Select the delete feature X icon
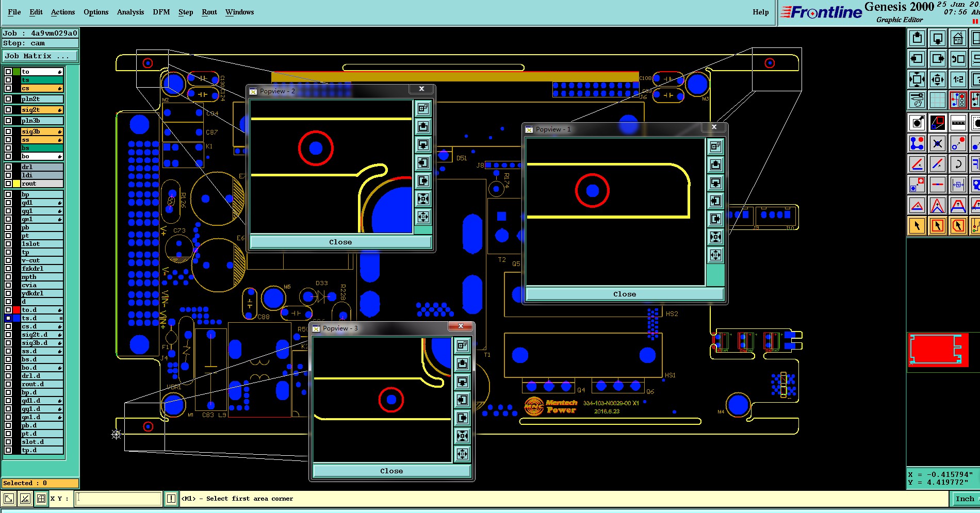This screenshot has width=980, height=513. pyautogui.click(x=938, y=143)
